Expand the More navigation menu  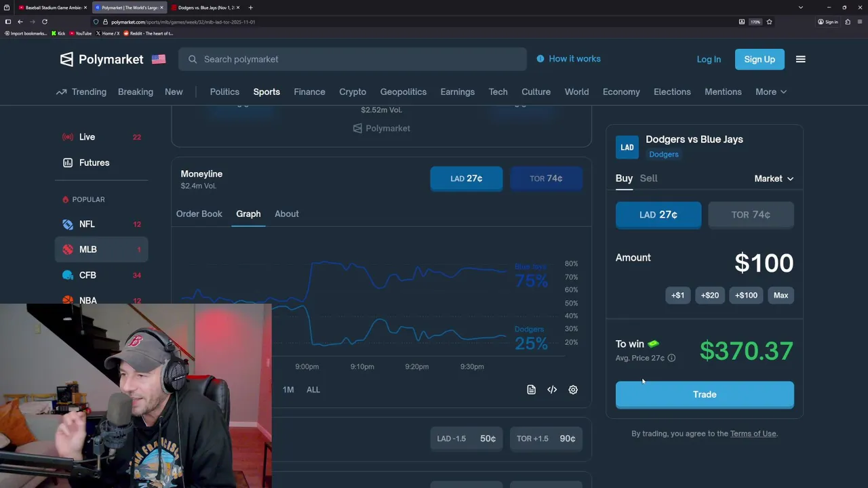pyautogui.click(x=771, y=91)
